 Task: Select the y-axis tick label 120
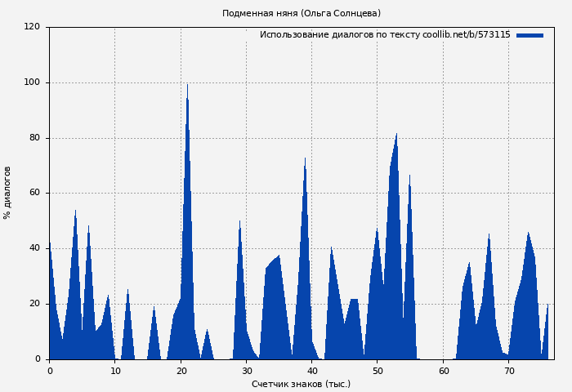32,27
